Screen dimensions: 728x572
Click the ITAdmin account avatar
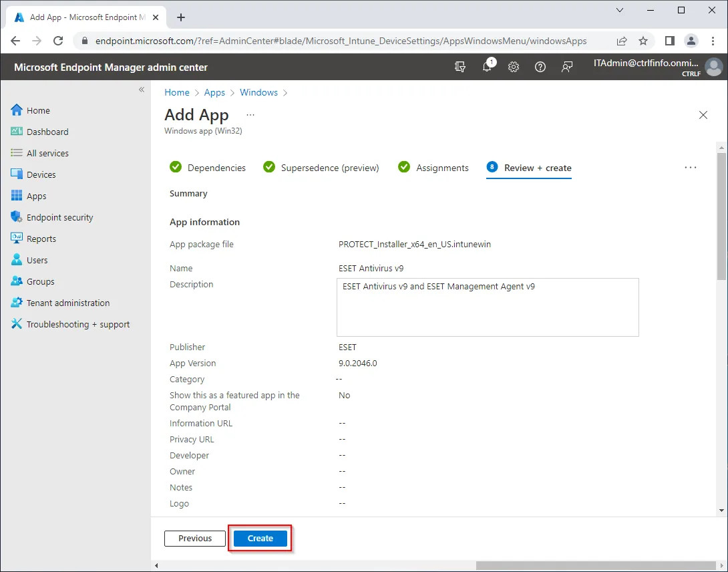point(713,67)
